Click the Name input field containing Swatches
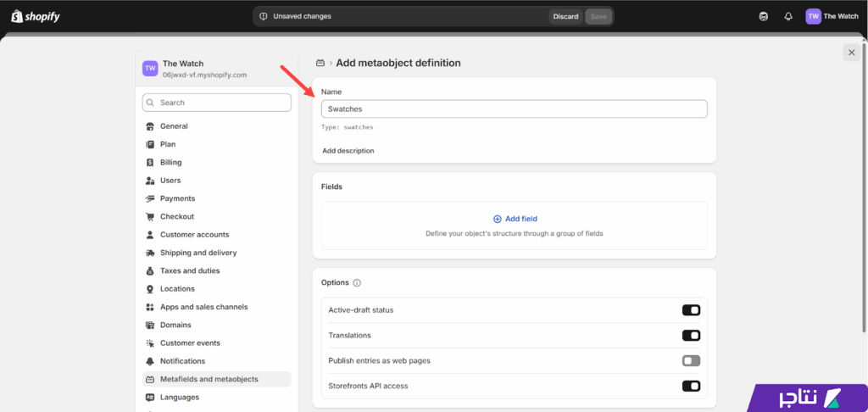Image resolution: width=868 pixels, height=412 pixels. tap(514, 109)
